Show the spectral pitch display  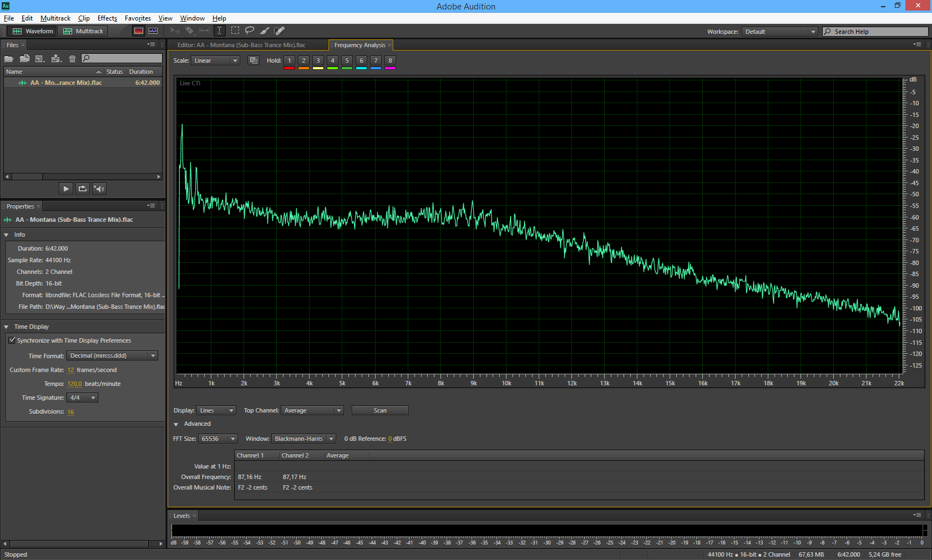pyautogui.click(x=153, y=31)
